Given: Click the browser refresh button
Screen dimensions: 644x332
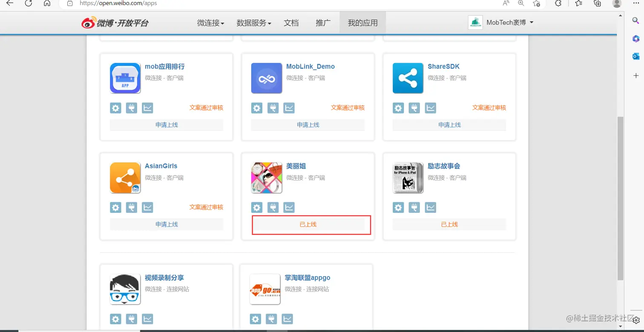Looking at the screenshot, I should (x=29, y=3).
